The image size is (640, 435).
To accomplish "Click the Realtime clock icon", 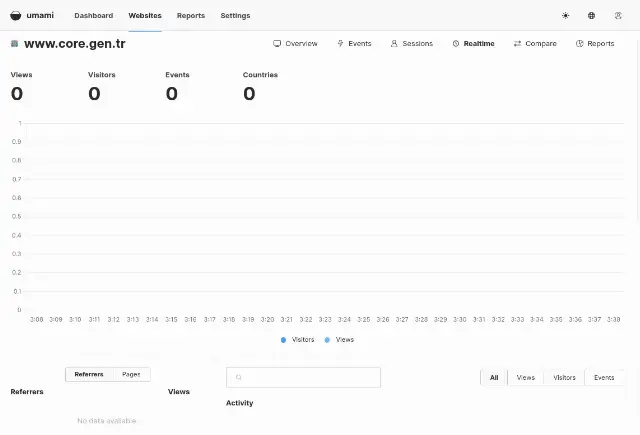I will point(456,43).
